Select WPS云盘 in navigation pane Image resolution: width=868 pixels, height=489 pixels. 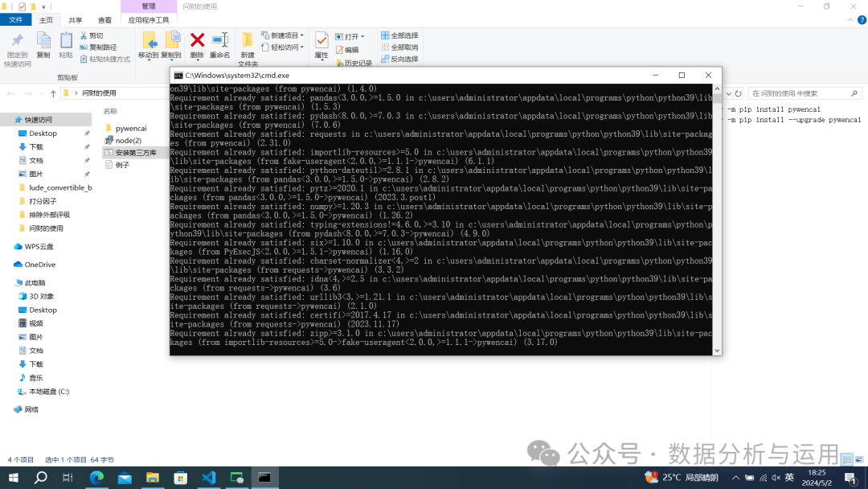39,246
